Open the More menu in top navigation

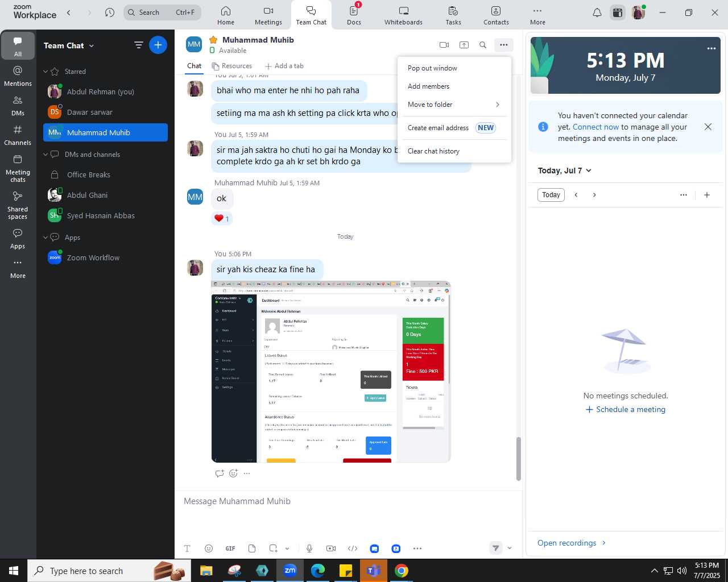pos(537,15)
